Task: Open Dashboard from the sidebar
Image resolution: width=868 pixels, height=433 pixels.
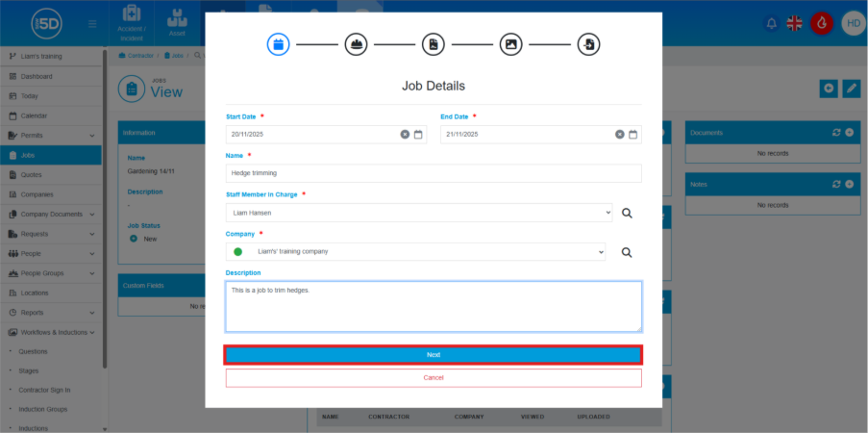Action: [x=37, y=76]
